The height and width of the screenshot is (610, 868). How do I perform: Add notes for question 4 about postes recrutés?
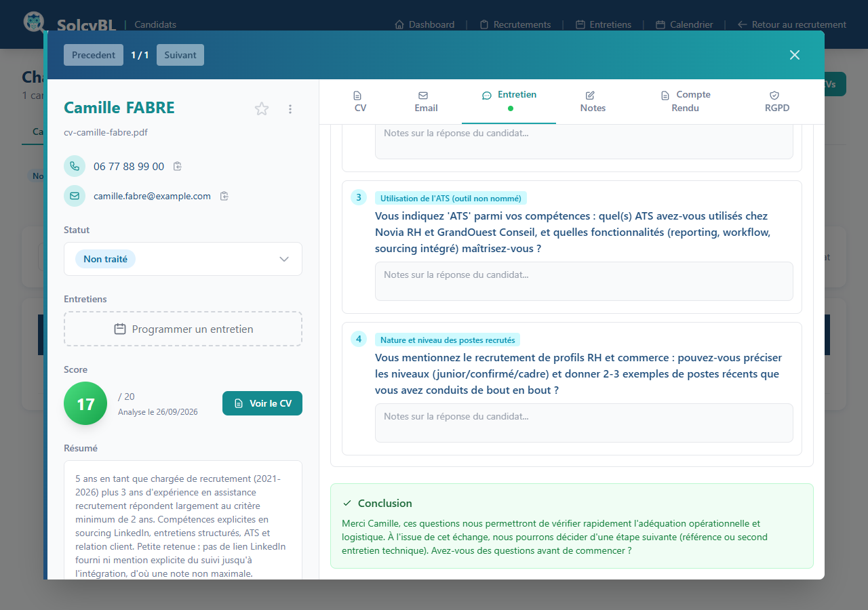584,423
